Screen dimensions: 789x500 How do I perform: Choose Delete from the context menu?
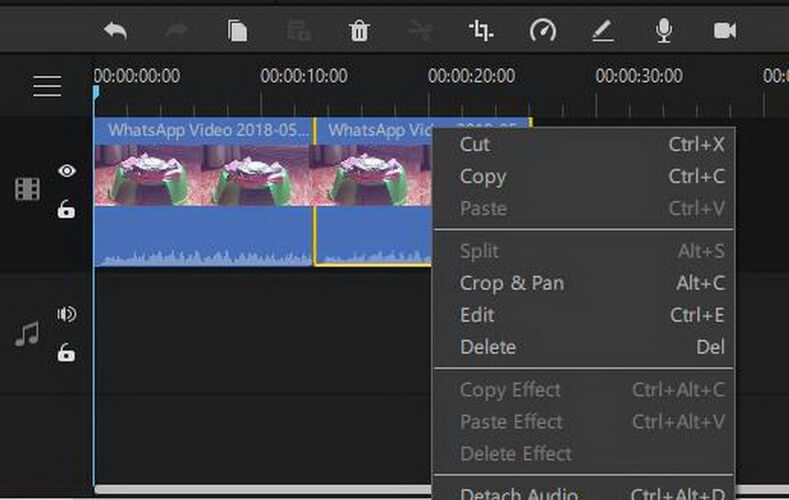click(x=584, y=347)
